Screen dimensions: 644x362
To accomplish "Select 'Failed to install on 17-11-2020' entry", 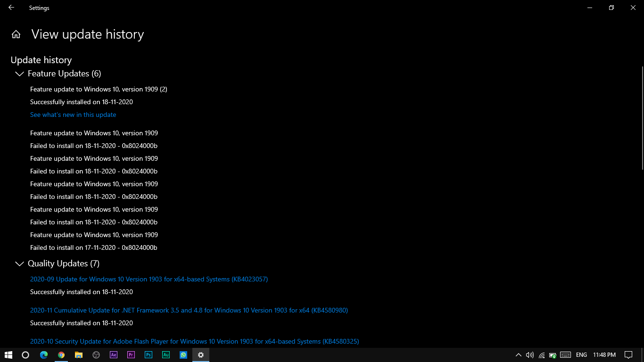I will [94, 247].
